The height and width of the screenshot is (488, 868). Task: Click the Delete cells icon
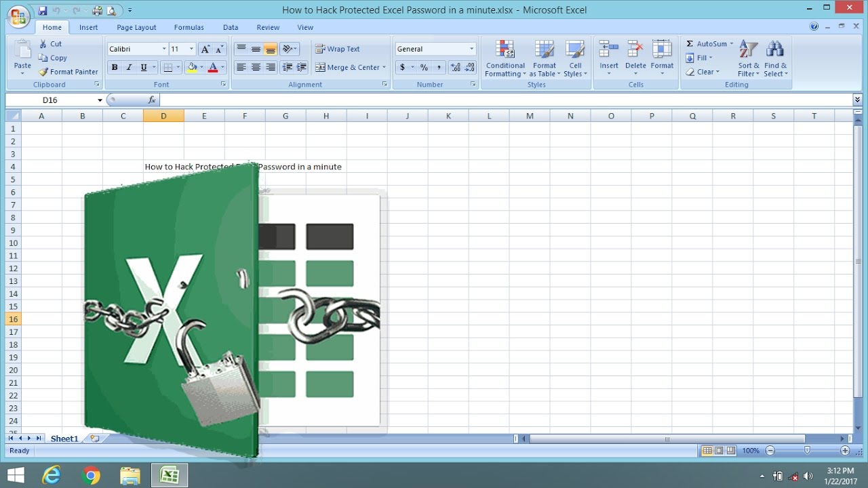tap(635, 49)
